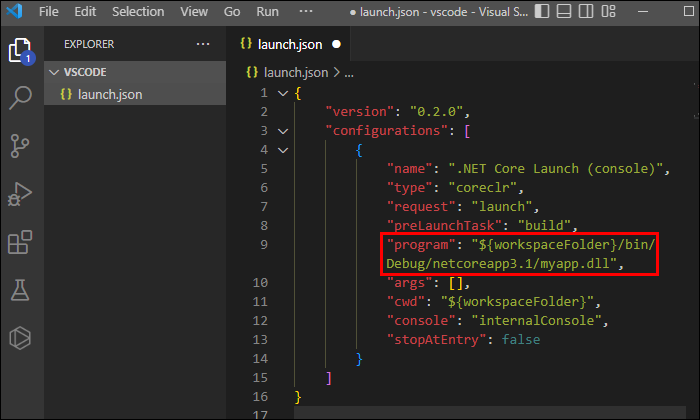
Task: Toggle secondary side bar layout icon
Action: 586,11
